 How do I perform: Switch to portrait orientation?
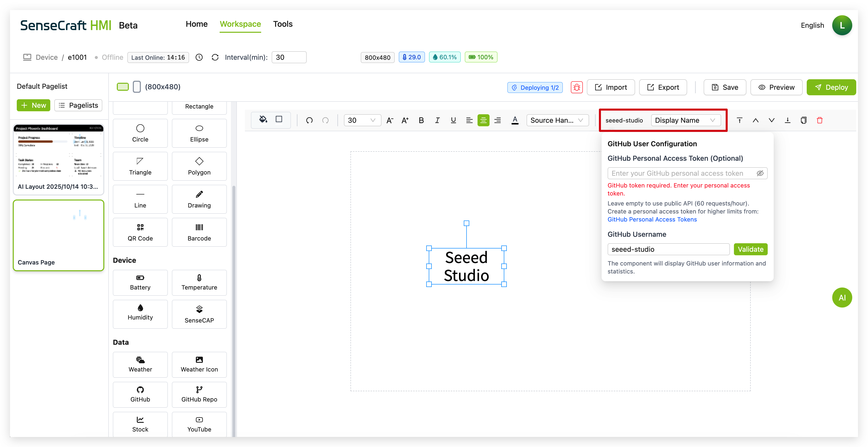[137, 86]
